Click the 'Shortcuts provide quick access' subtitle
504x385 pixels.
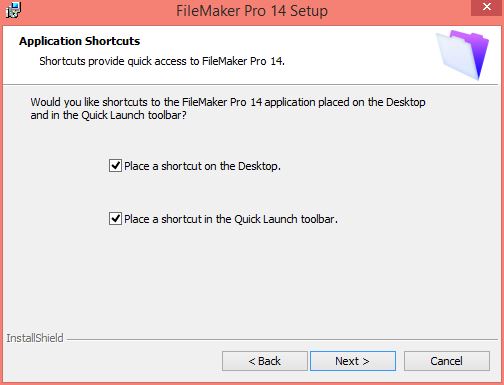pos(162,61)
